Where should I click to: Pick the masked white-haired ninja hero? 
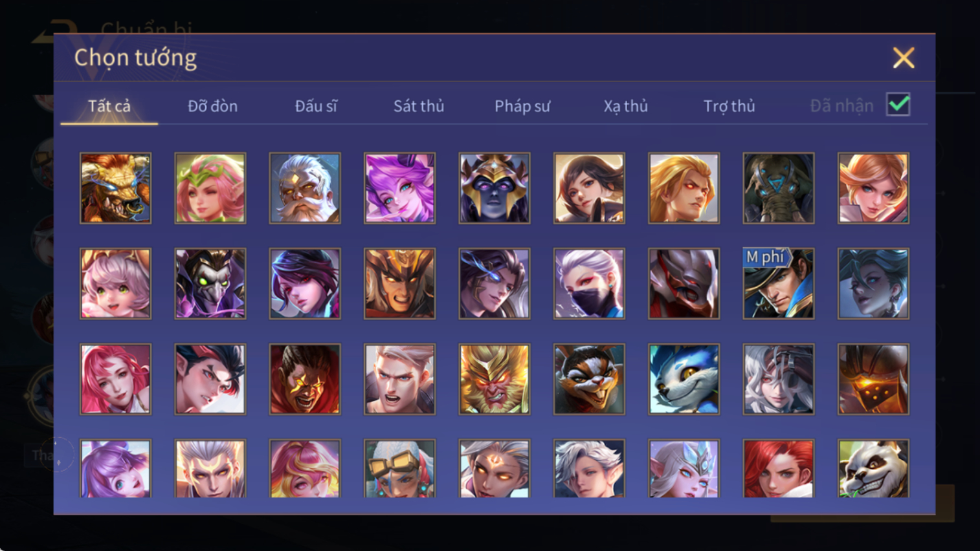coord(589,283)
